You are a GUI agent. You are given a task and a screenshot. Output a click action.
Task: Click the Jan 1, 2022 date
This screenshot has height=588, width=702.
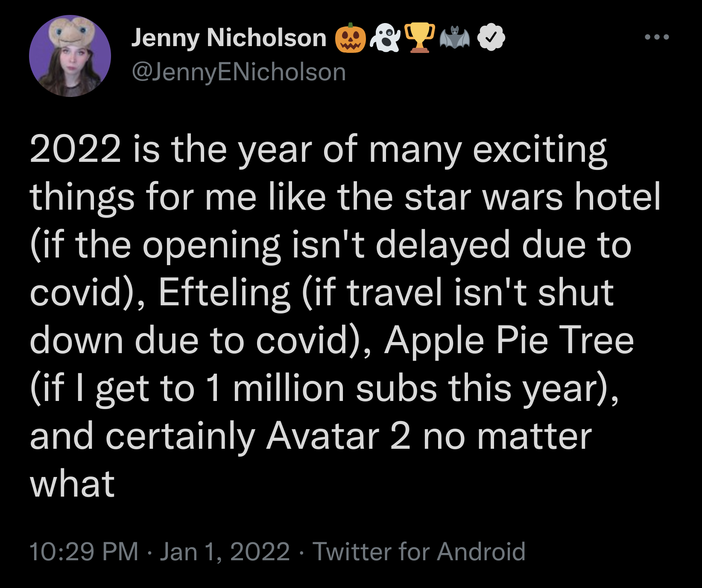point(225,551)
